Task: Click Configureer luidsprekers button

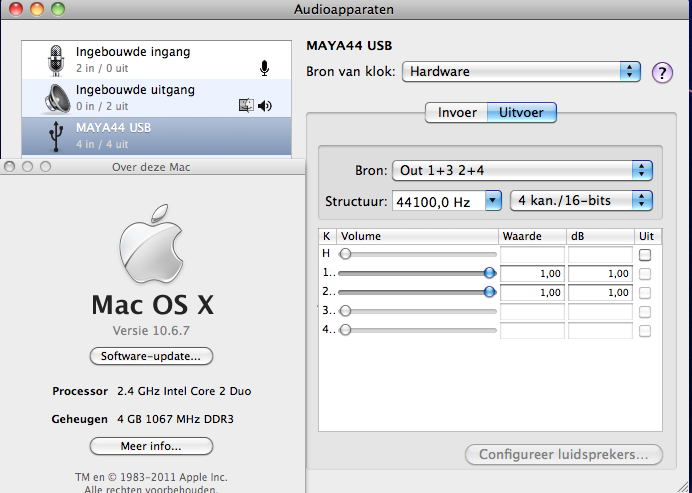Action: click(x=564, y=455)
